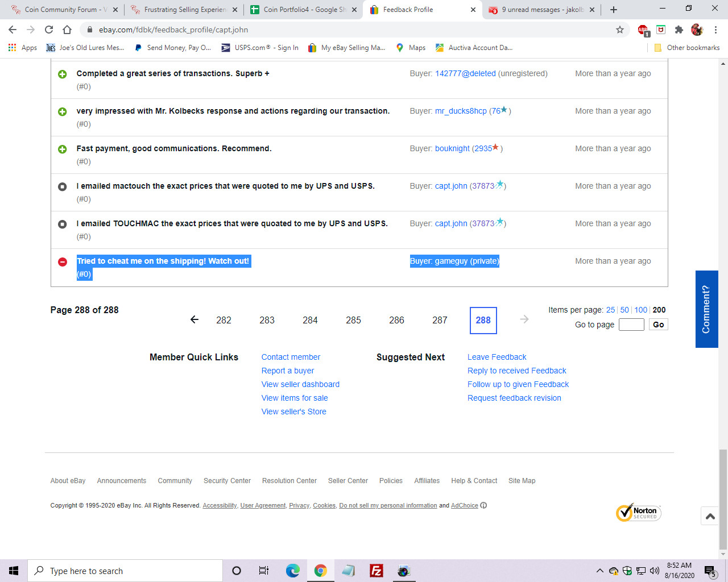This screenshot has width=728, height=582.
Task: Open the USPS.com Sign In bookmark
Action: point(260,48)
